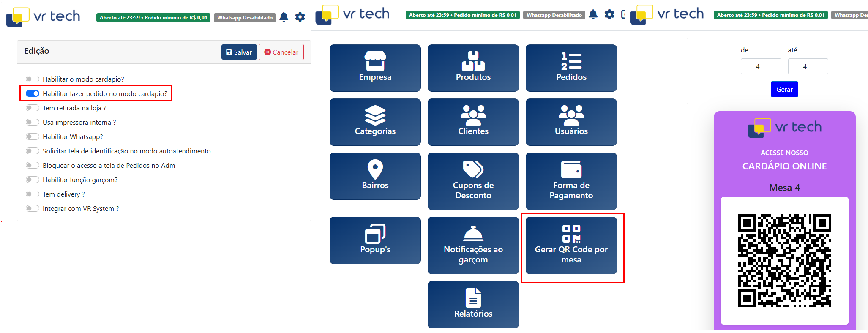
Task: Save the settings with the Salvar button
Action: tap(239, 52)
